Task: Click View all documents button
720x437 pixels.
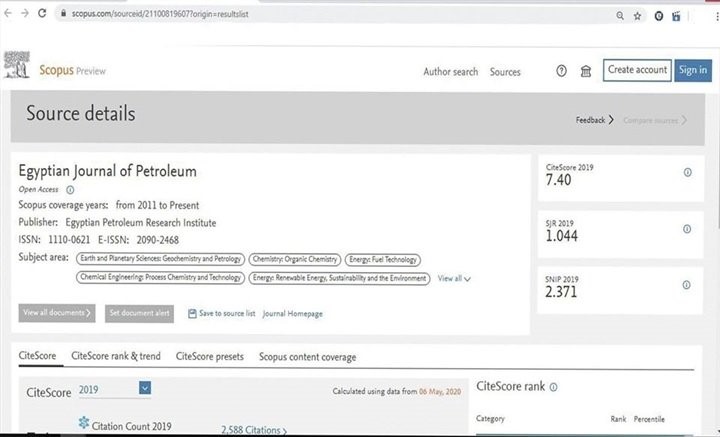Action: tap(57, 313)
